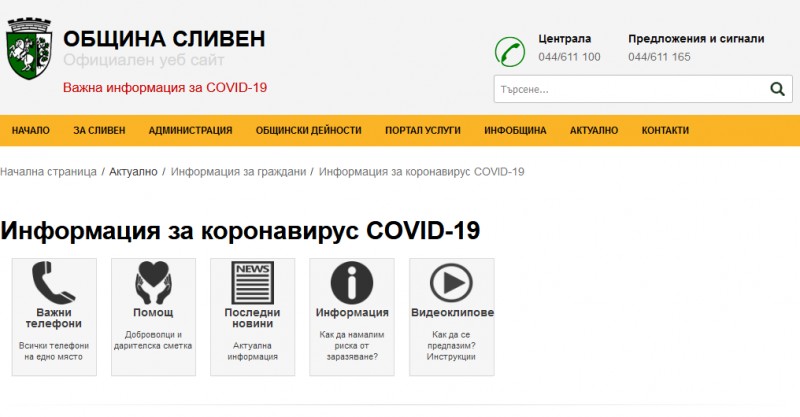Click the red 'Важна информация за COVID-19' link
The width and height of the screenshot is (800, 417).
coord(165,88)
